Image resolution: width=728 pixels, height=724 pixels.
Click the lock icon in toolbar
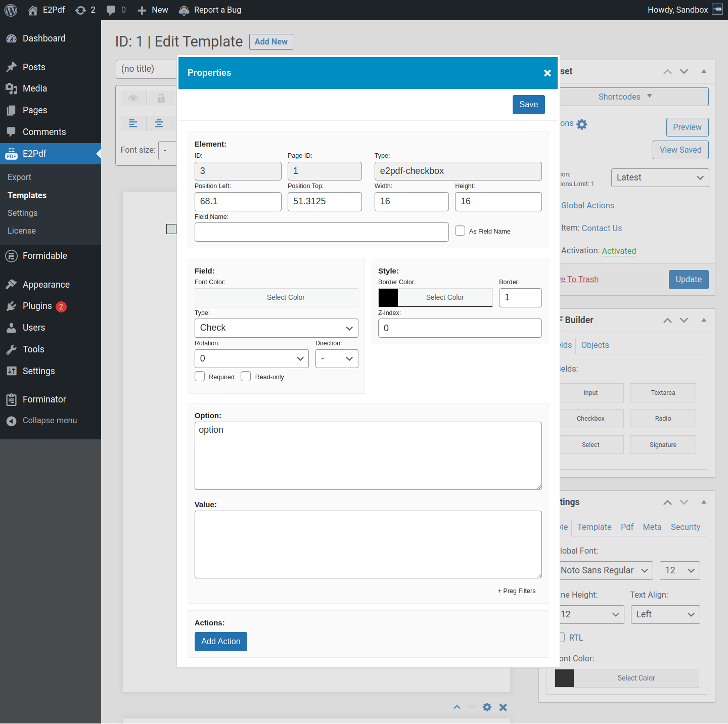(161, 98)
